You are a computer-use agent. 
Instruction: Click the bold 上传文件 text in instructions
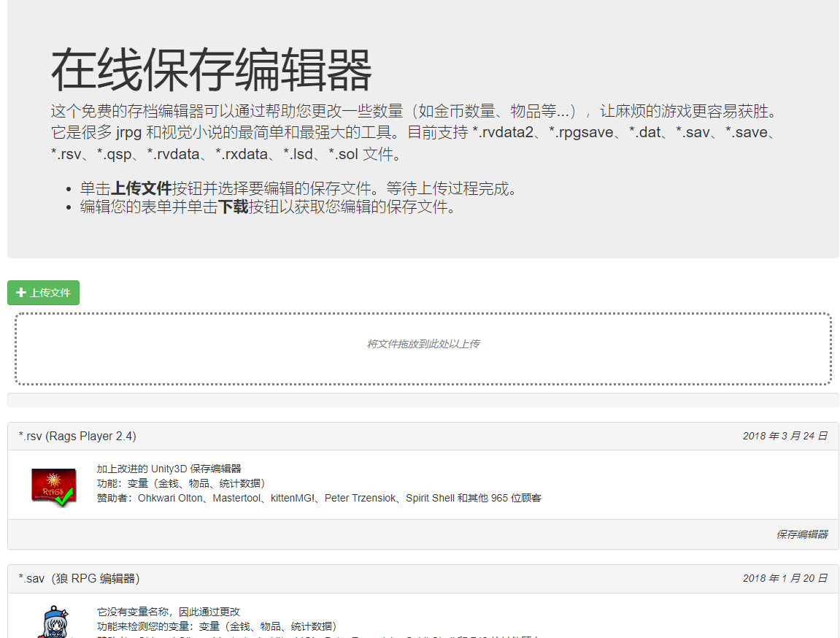pyautogui.click(x=142, y=189)
